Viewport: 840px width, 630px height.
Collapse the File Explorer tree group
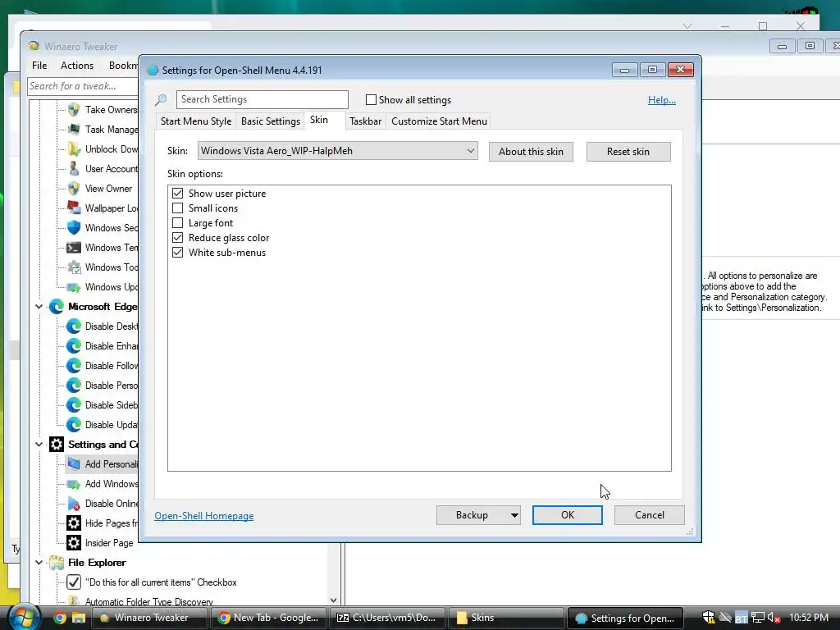click(x=39, y=563)
